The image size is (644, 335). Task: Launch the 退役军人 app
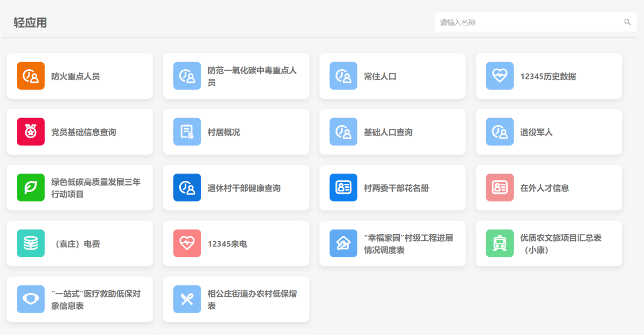[548, 132]
